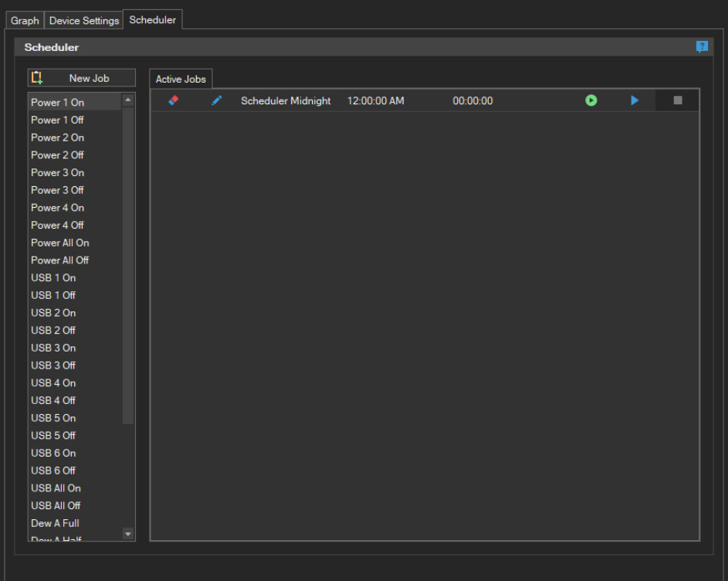The width and height of the screenshot is (728, 581).
Task: Delete the Scheduler Midnight job with the eraser icon
Action: pos(174,100)
